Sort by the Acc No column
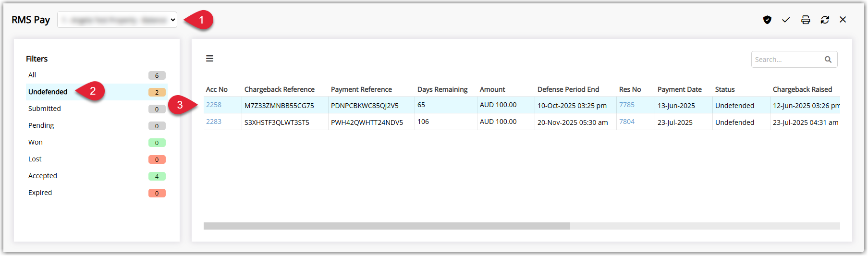868x256 pixels. pos(217,89)
